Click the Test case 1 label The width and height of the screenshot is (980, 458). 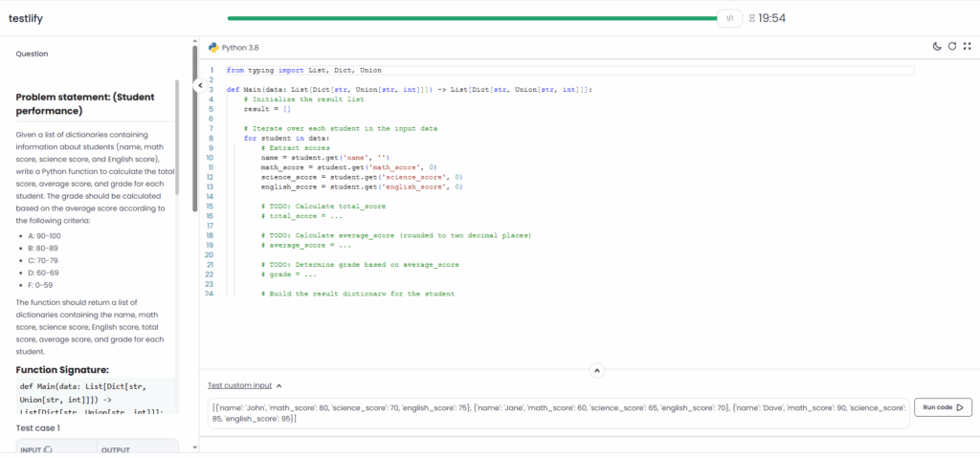click(x=38, y=428)
